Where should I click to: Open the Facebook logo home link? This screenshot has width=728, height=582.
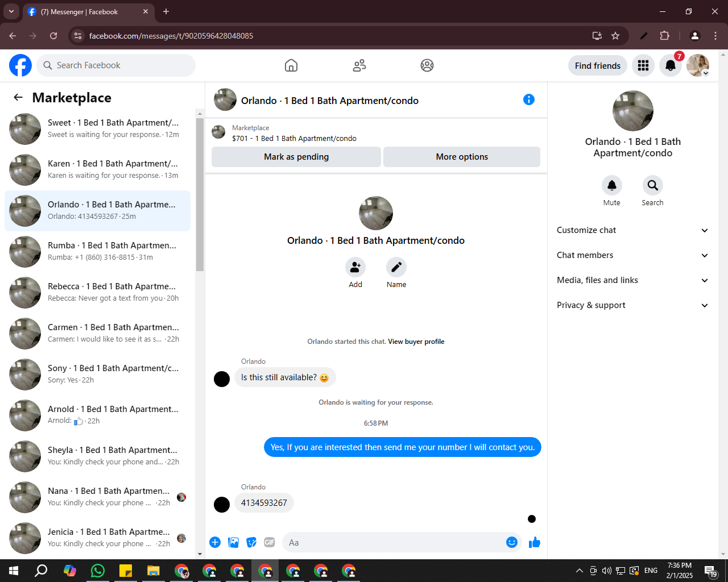pyautogui.click(x=20, y=65)
